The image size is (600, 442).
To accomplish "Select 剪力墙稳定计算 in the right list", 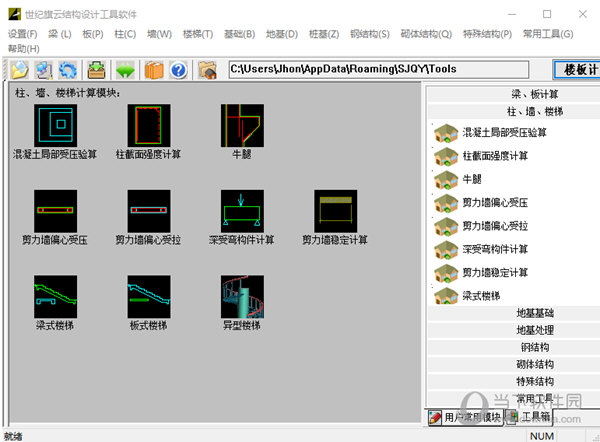I will click(x=494, y=273).
